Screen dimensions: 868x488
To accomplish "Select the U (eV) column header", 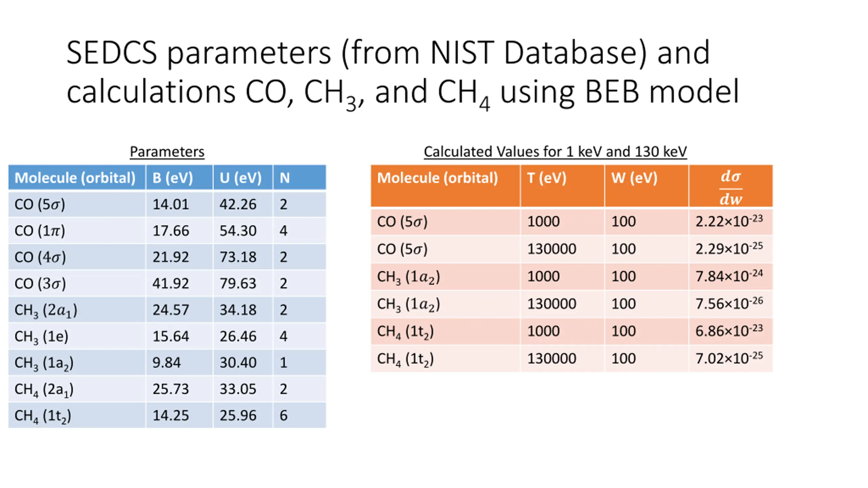I will (243, 177).
